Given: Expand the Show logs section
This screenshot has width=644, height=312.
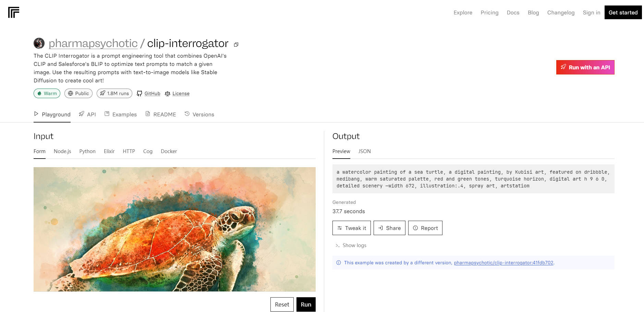Looking at the screenshot, I should 351,245.
